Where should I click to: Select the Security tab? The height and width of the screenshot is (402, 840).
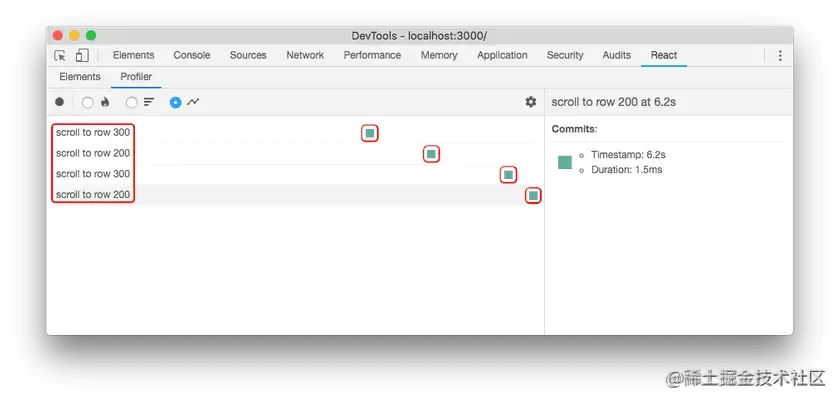[565, 55]
